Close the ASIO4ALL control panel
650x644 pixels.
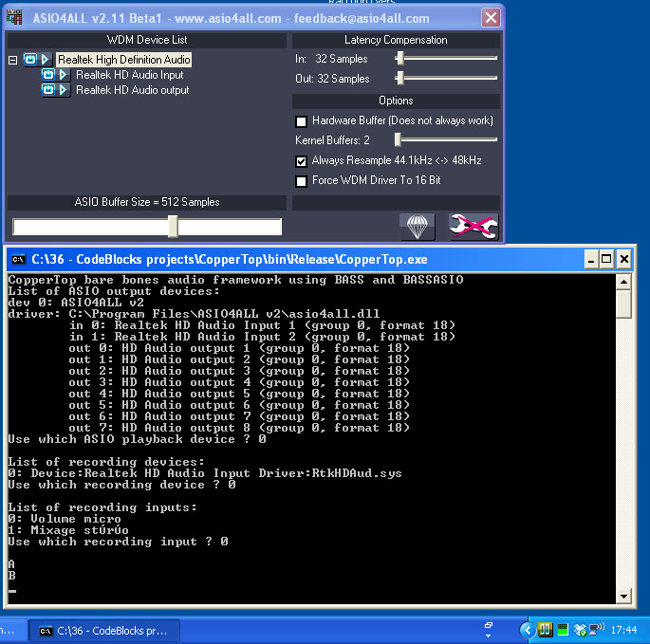[491, 18]
